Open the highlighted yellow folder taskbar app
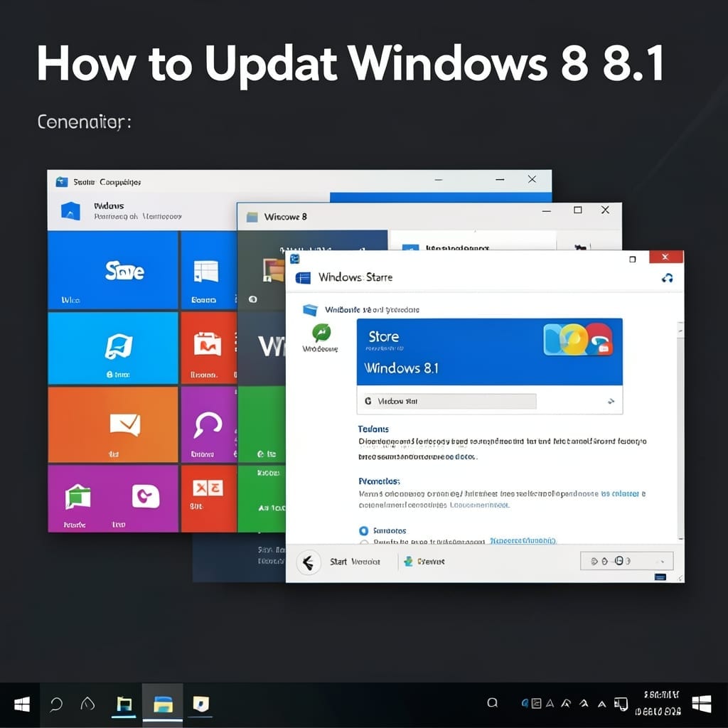728x728 pixels. [x=163, y=705]
